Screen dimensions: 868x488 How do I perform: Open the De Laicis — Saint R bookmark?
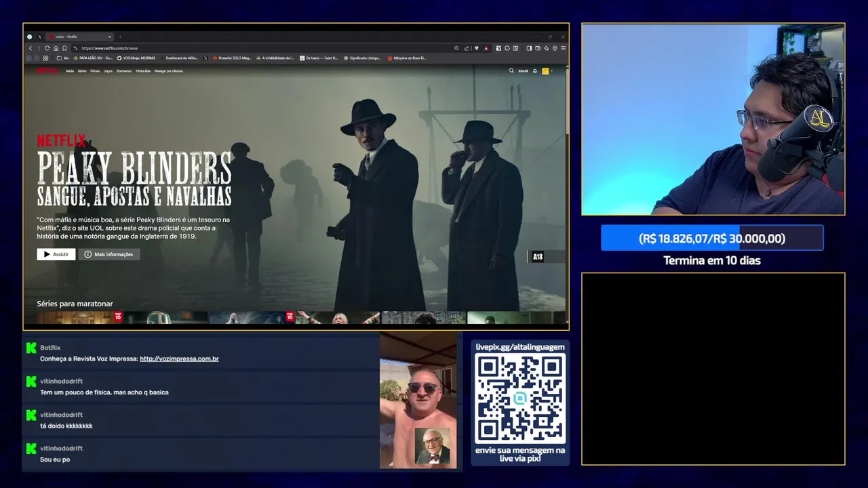point(319,58)
